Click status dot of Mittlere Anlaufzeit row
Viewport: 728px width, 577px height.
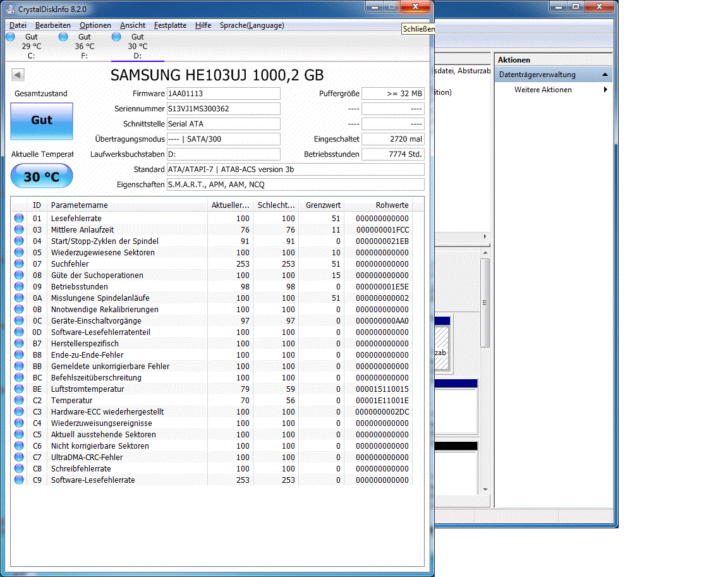(x=19, y=229)
